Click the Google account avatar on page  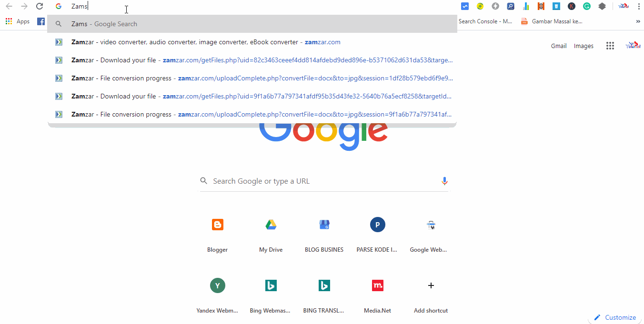click(633, 46)
